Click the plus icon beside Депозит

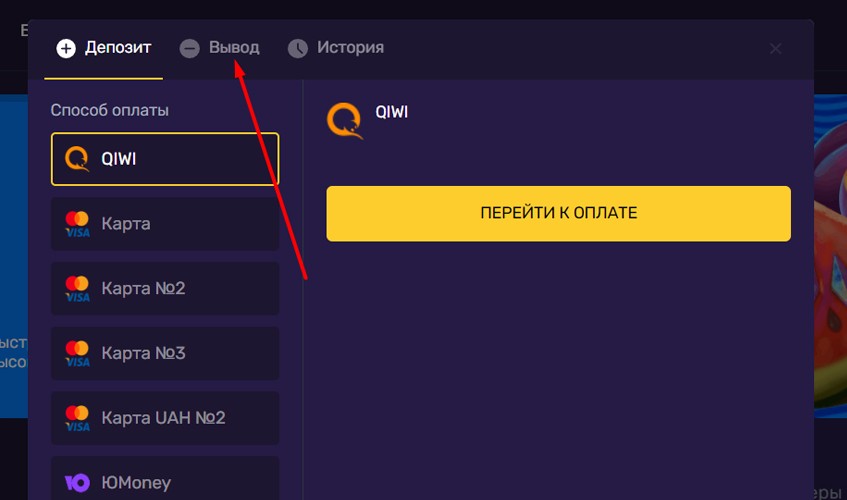click(x=66, y=48)
